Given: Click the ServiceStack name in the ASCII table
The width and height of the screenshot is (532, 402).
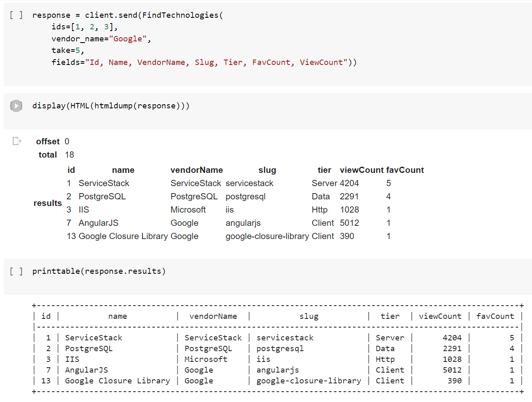Looking at the screenshot, I should [94, 338].
